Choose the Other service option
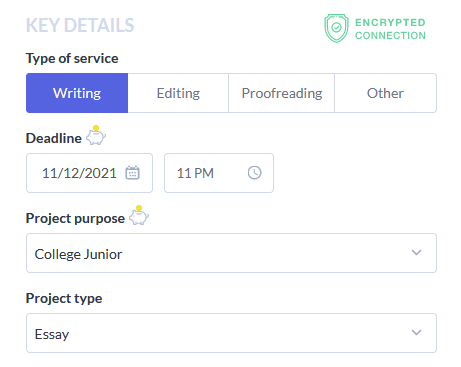 tap(385, 93)
